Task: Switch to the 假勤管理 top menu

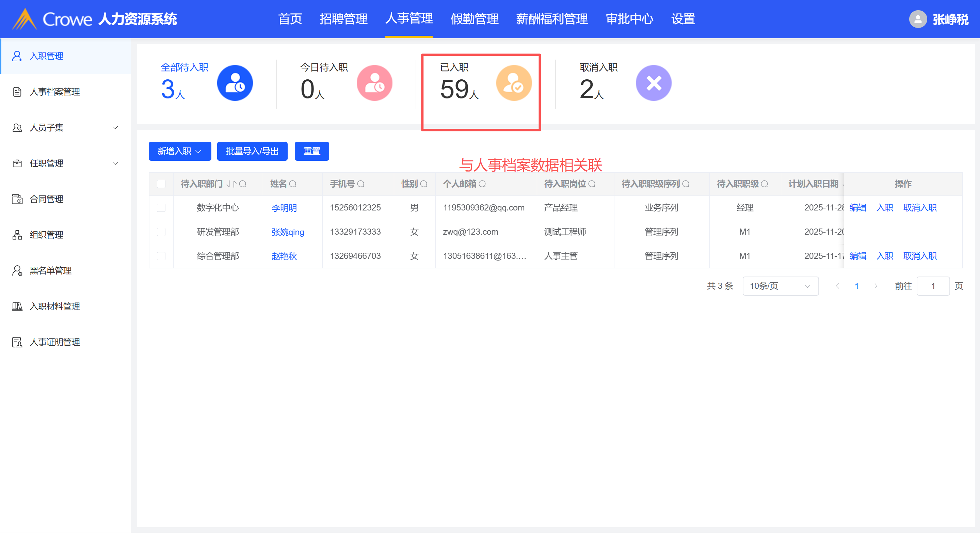Action: tap(474, 19)
